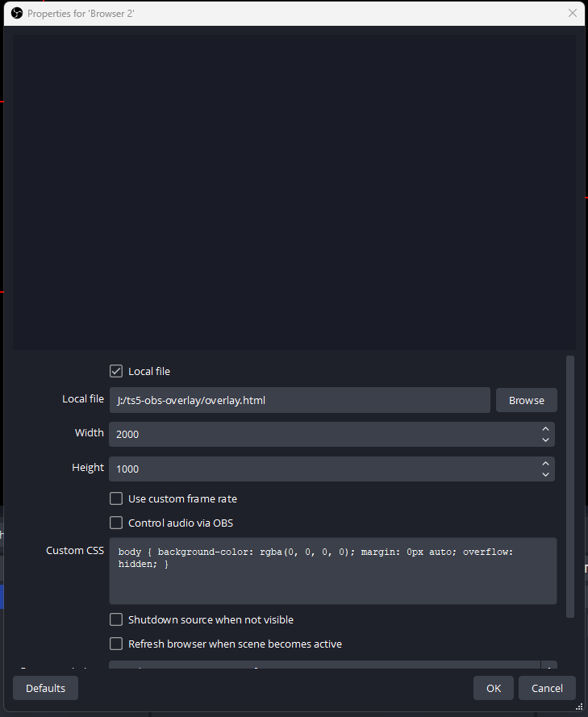Decrease Width with the down arrow
The height and width of the screenshot is (717, 588).
[545, 440]
